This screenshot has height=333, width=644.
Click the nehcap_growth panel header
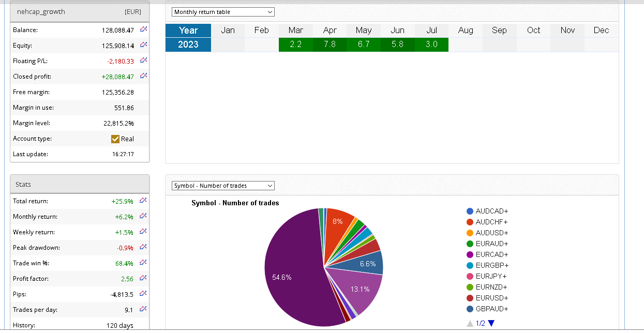(x=80, y=12)
